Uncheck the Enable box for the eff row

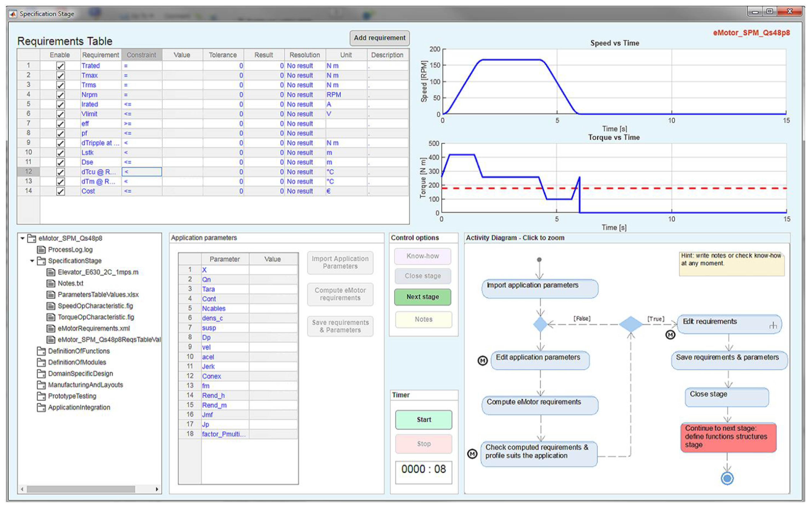click(60, 124)
